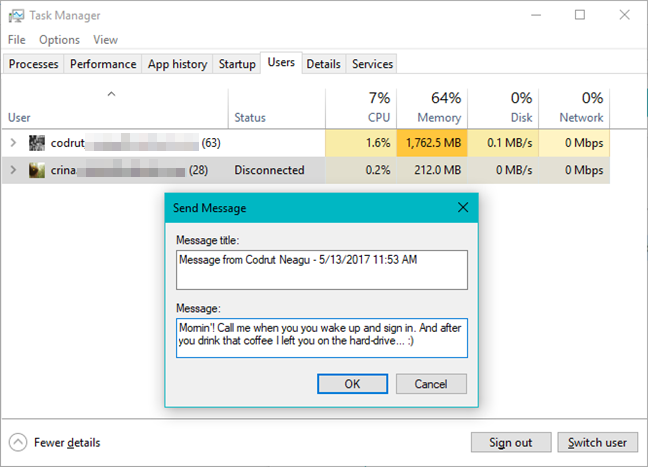Minimize the Task Manager window

[x=536, y=15]
